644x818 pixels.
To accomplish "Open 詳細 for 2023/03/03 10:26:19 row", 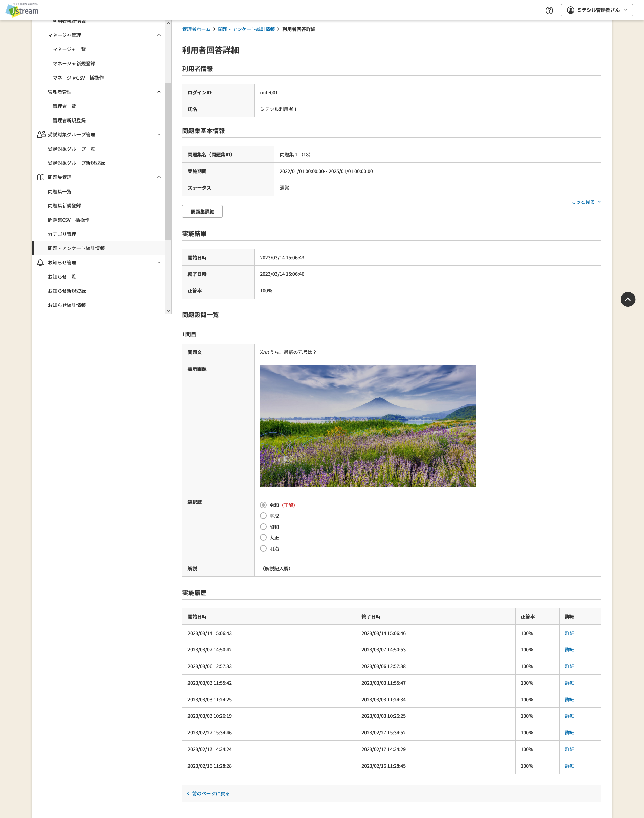I will click(x=569, y=716).
